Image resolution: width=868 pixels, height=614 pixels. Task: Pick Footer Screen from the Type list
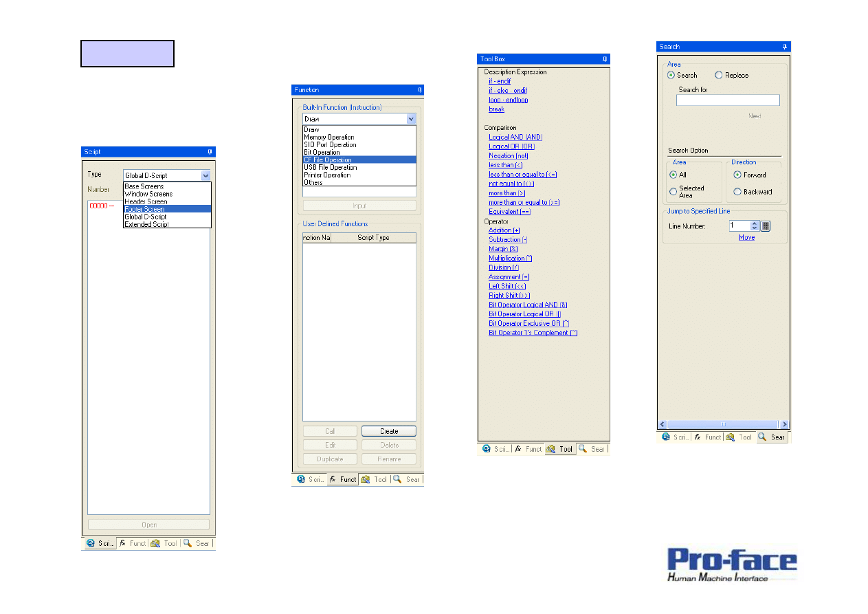(x=145, y=209)
